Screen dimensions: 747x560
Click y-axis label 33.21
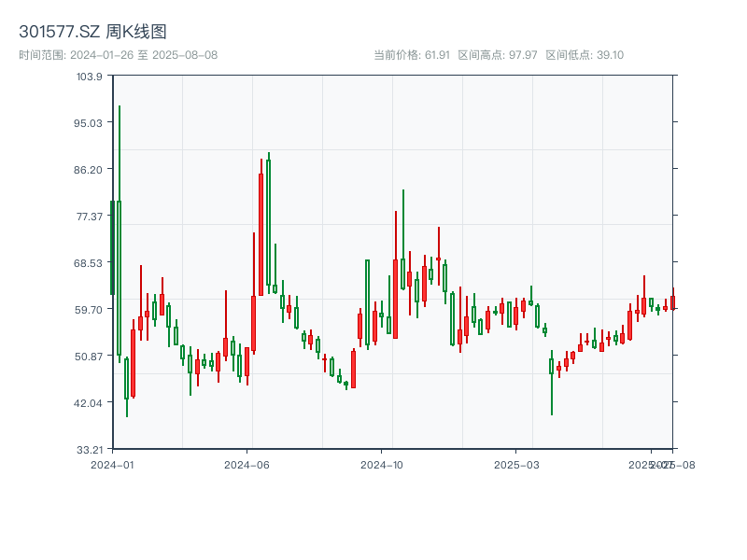point(89,450)
